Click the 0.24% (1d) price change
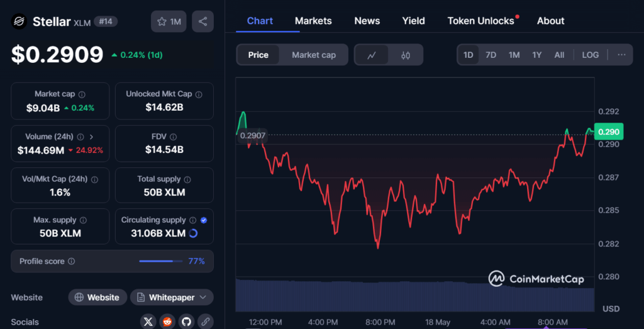Viewport: 644px width, 329px height. click(x=137, y=55)
